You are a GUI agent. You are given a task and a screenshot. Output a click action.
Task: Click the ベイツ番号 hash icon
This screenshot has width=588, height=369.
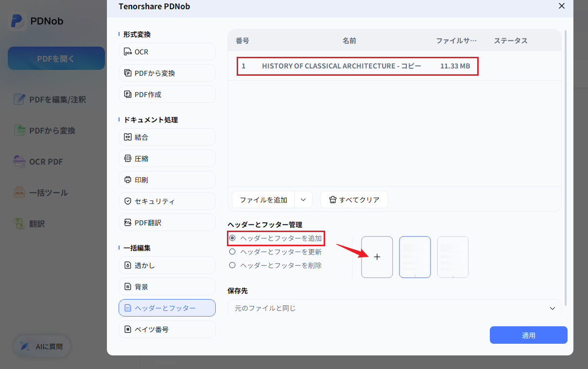pos(128,329)
